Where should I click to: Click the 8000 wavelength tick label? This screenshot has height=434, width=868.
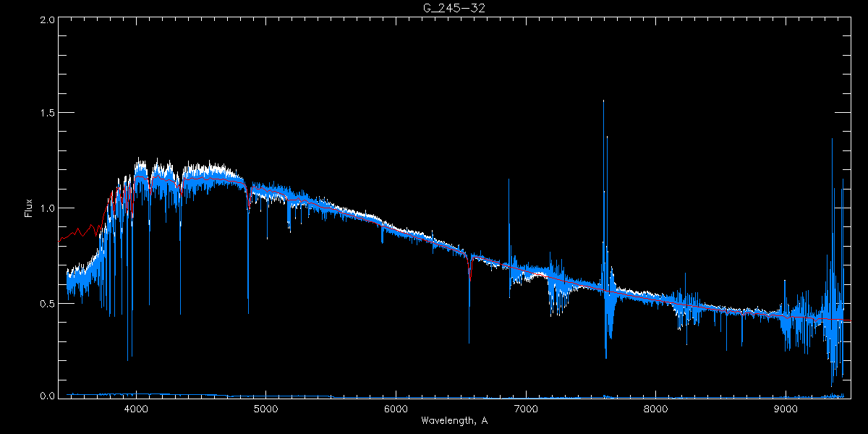click(x=656, y=408)
